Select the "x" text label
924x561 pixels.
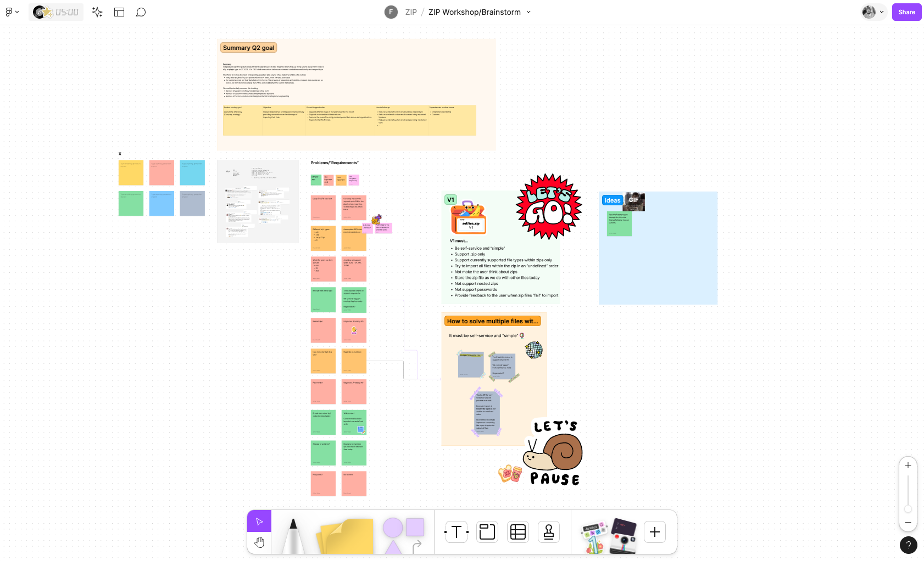tap(120, 154)
